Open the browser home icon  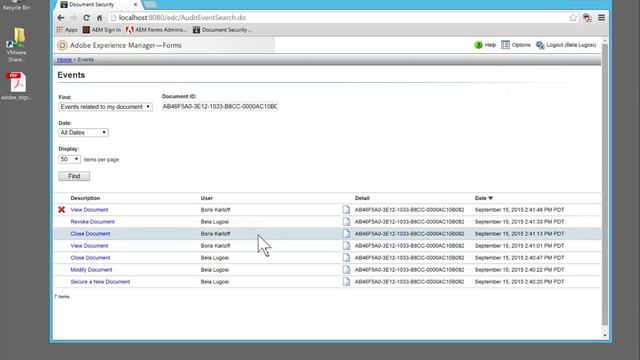(x=99, y=18)
